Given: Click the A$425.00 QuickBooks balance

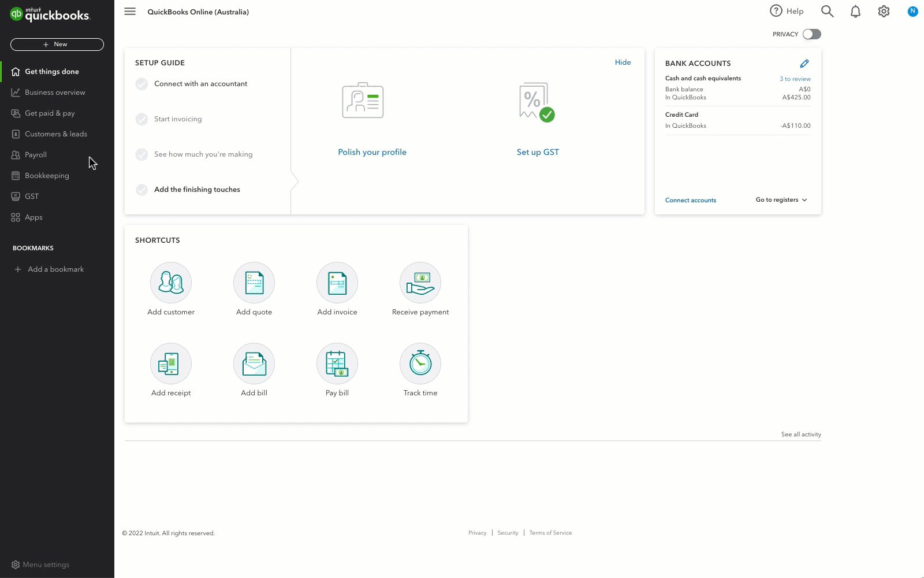Looking at the screenshot, I should click(796, 97).
